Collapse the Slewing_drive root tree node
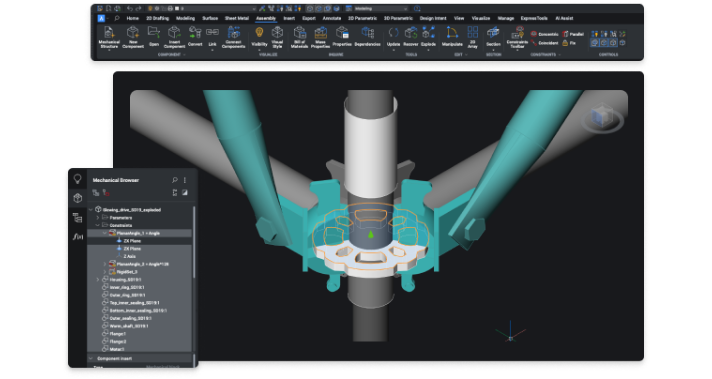The width and height of the screenshot is (712, 379). [91, 210]
